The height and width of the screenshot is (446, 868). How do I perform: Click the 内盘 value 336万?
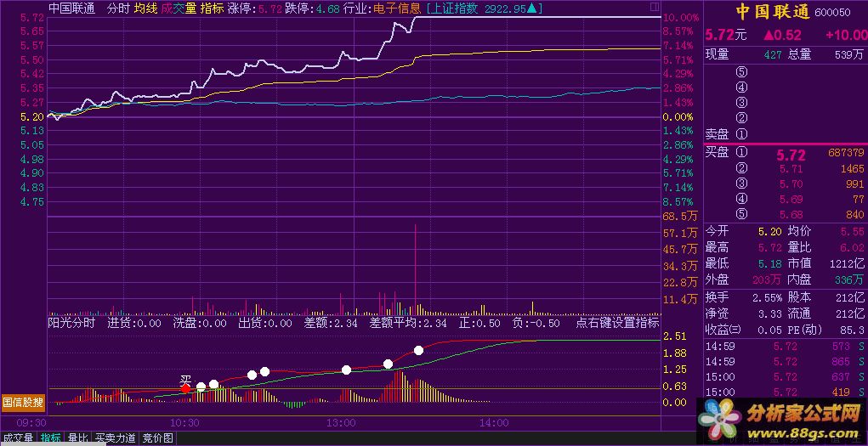[850, 279]
